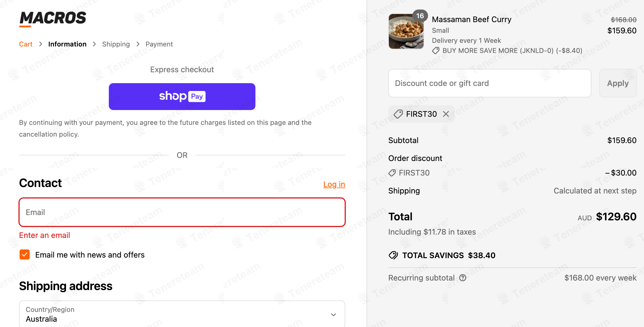Click the Country/Region dropdown chevron arrow
The width and height of the screenshot is (644, 327).
click(333, 315)
